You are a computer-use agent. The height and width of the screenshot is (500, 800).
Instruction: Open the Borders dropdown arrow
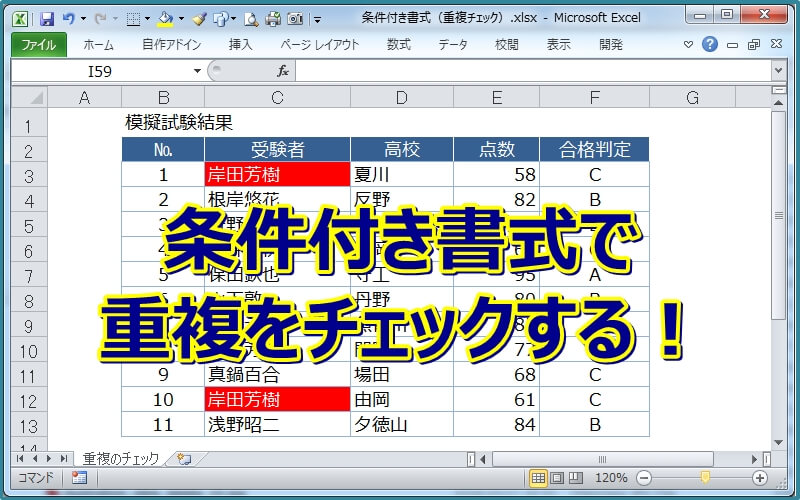tap(147, 19)
